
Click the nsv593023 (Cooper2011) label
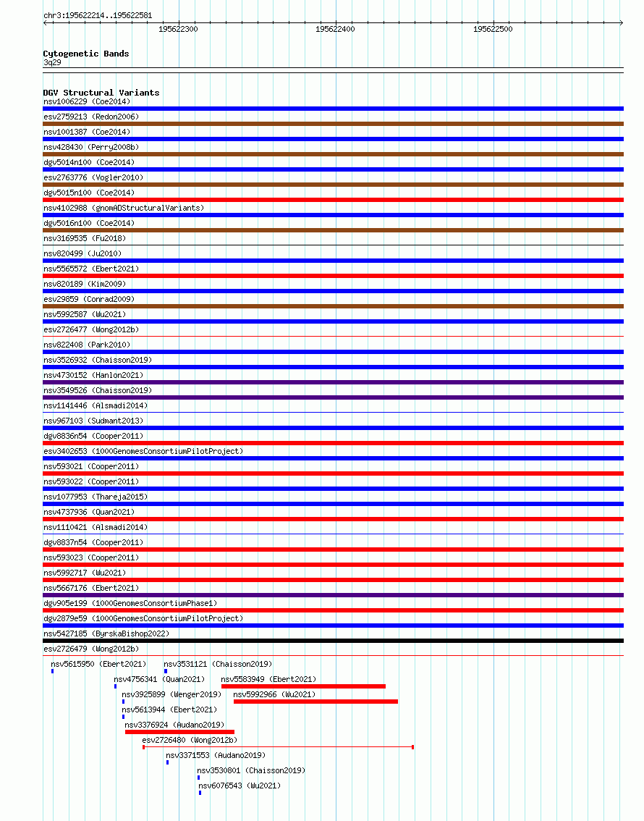tap(91, 557)
